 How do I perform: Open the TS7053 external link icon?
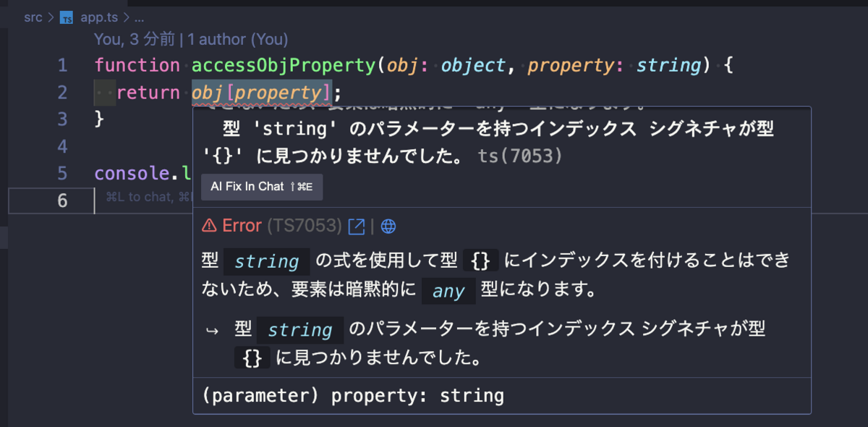[x=357, y=226]
